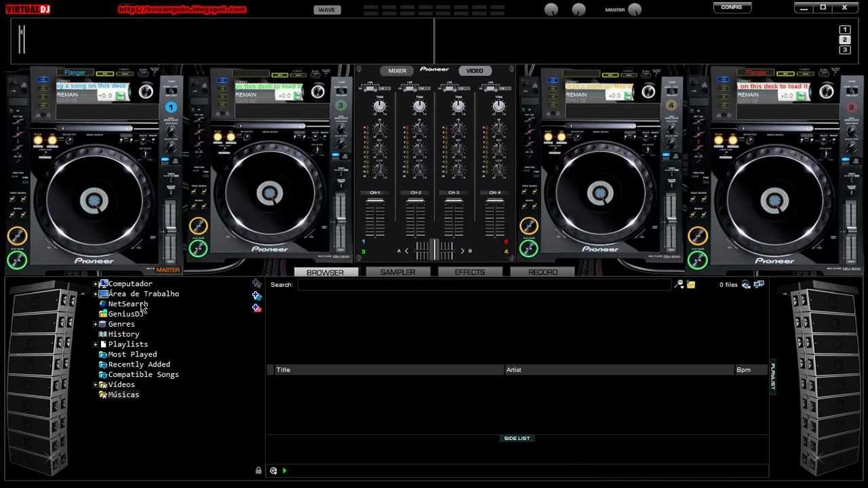Expand the Vídeos tree node

pos(95,384)
